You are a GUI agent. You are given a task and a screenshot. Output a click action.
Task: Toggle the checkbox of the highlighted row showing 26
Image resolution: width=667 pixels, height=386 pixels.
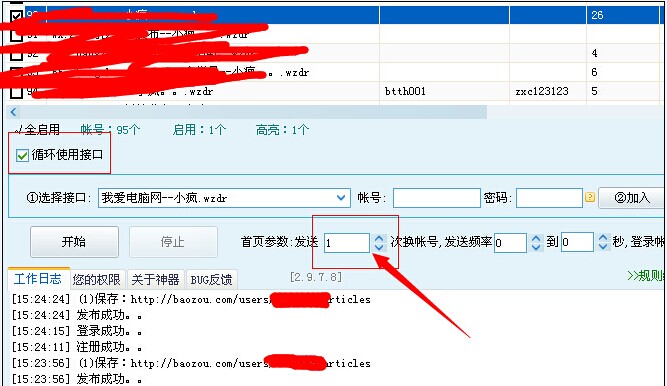point(16,16)
